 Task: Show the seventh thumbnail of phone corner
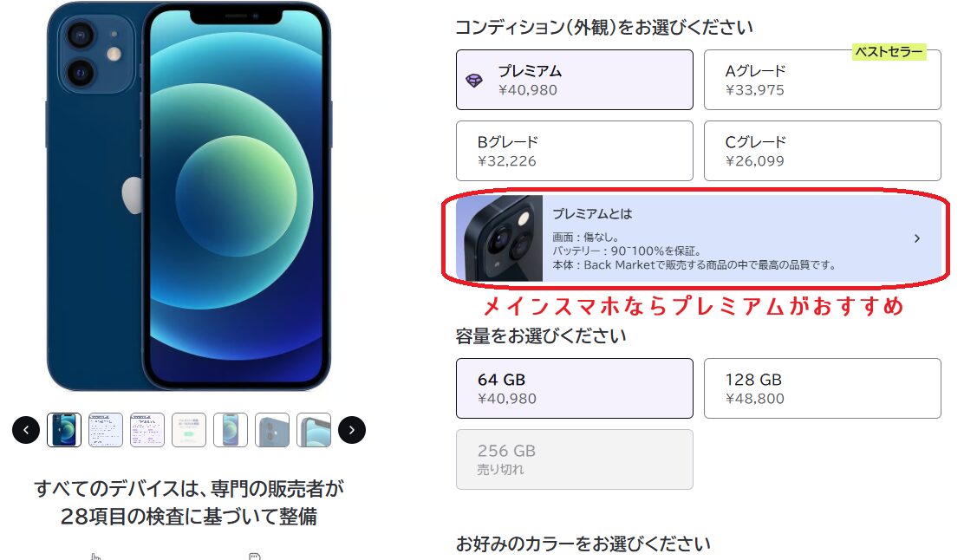click(x=314, y=430)
